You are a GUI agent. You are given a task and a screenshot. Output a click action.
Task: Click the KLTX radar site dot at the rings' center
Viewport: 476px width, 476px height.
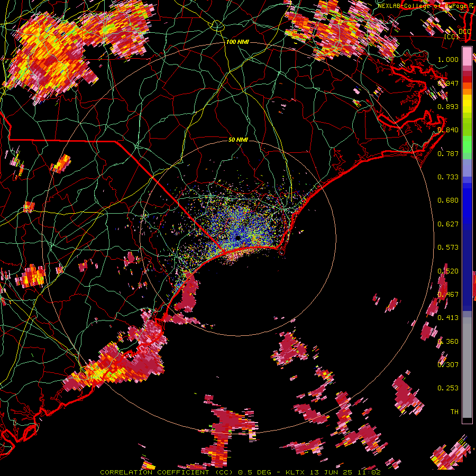(237, 237)
